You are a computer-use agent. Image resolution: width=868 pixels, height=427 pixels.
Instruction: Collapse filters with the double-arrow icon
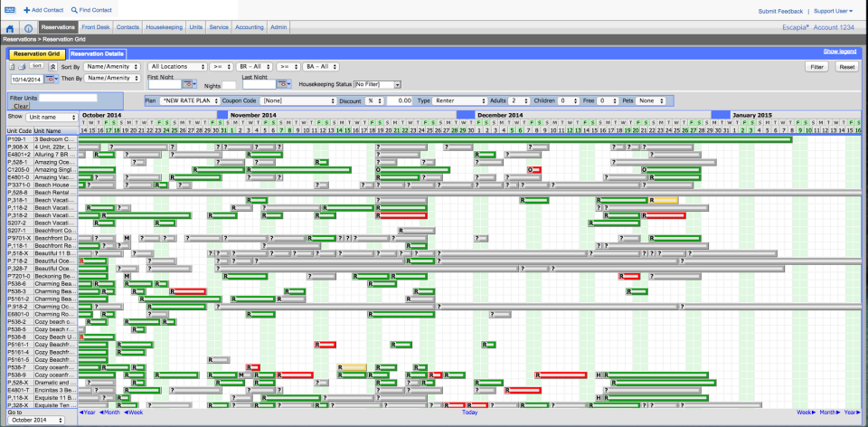coord(53,66)
